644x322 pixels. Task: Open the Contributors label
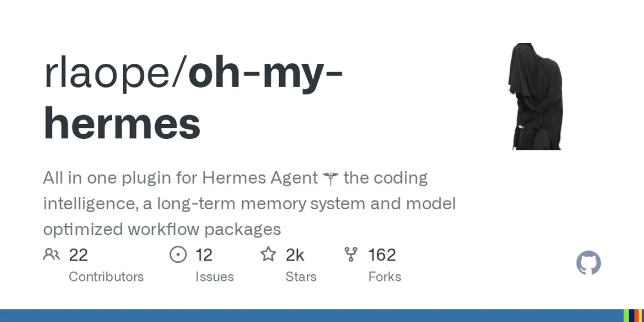coord(106,277)
